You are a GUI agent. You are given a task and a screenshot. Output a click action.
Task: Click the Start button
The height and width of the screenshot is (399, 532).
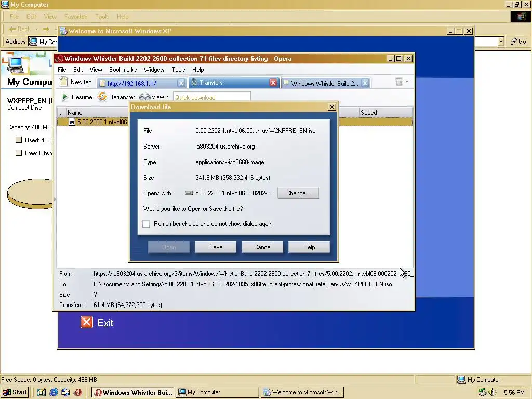click(15, 392)
